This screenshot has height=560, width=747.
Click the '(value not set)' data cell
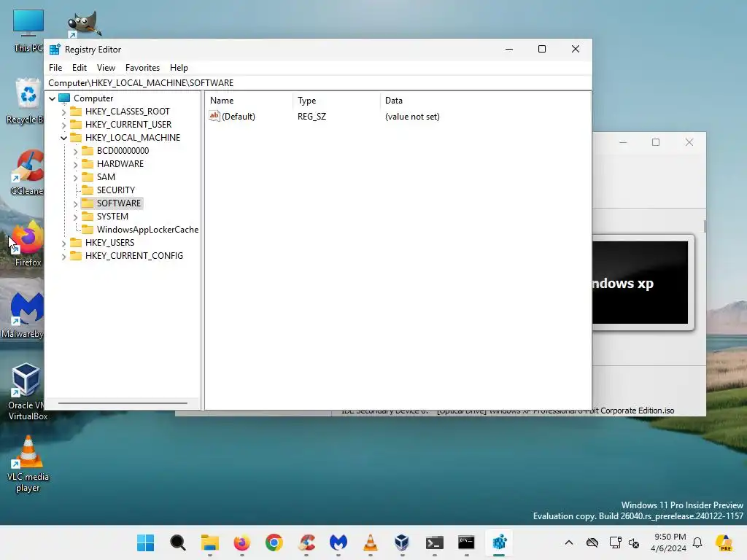click(412, 117)
